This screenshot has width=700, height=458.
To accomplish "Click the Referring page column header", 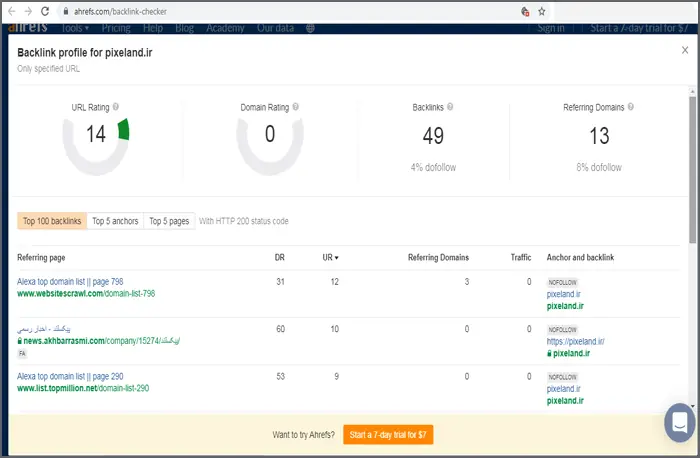I will click(41, 258).
